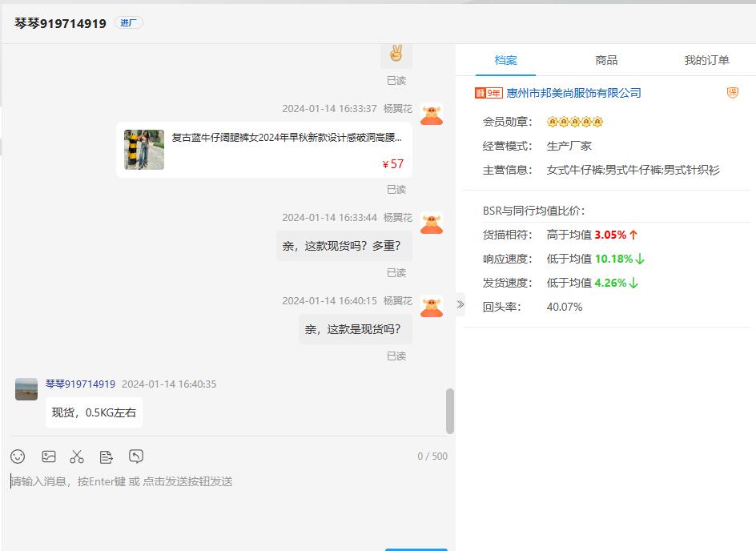Viewport: 756px width, 551px height.
Task: Open product title 复古蓝牛仔阔腿裤女2024年
Action: [287, 138]
